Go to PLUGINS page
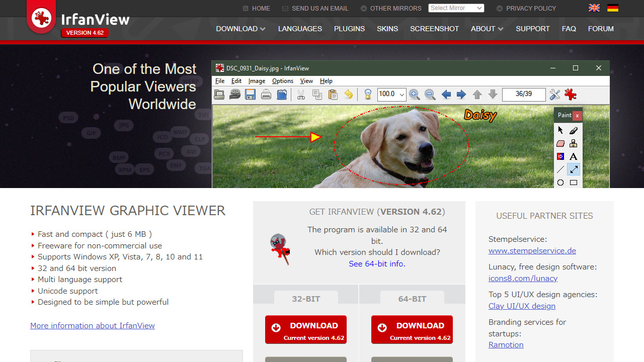The width and height of the screenshot is (644, 362). pyautogui.click(x=349, y=29)
